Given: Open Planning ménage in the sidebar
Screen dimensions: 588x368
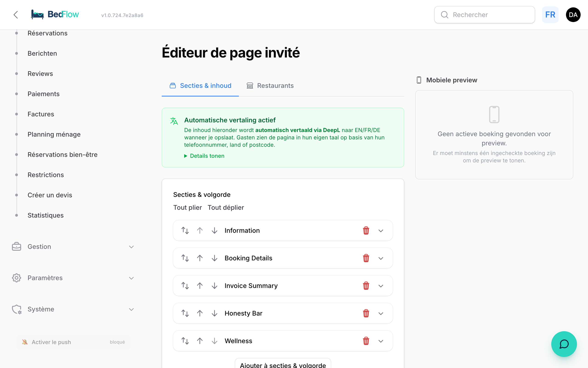Looking at the screenshot, I should tap(54, 134).
